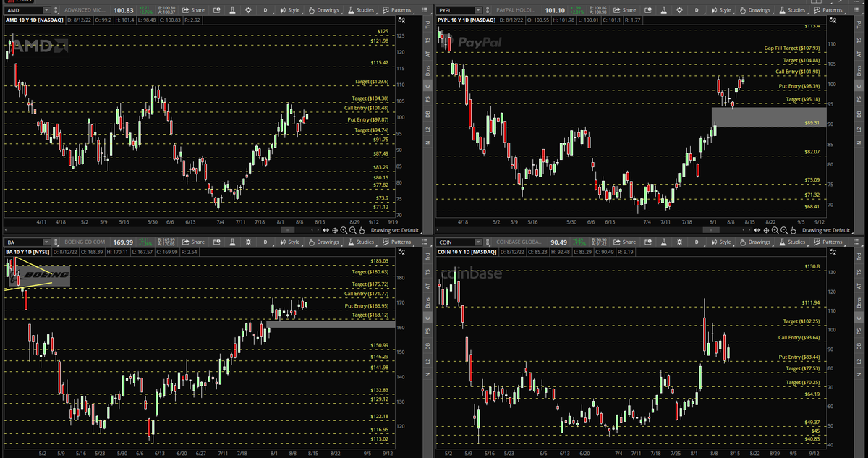Open the Drawings menu in BA chart
The height and width of the screenshot is (458, 868).
(x=324, y=242)
